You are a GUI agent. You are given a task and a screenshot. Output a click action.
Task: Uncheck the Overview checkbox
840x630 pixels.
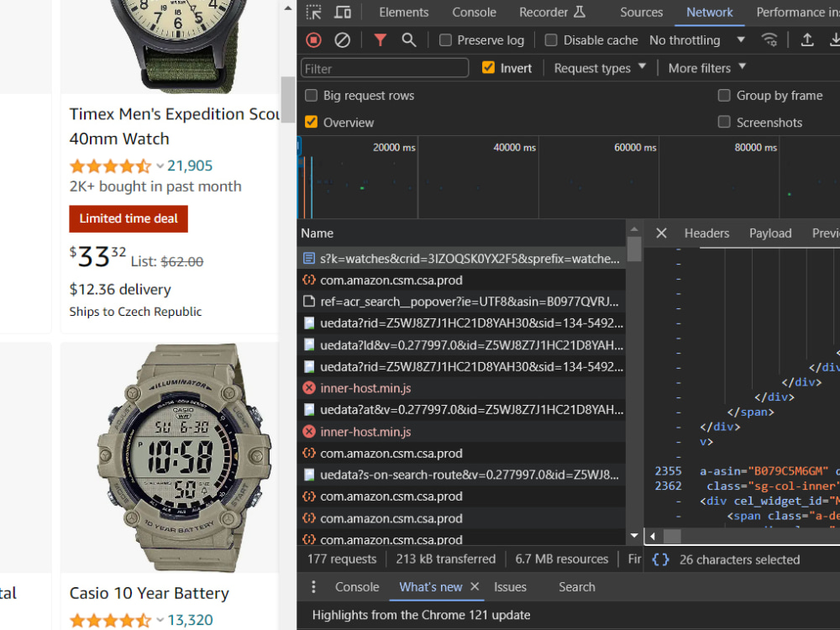[311, 122]
